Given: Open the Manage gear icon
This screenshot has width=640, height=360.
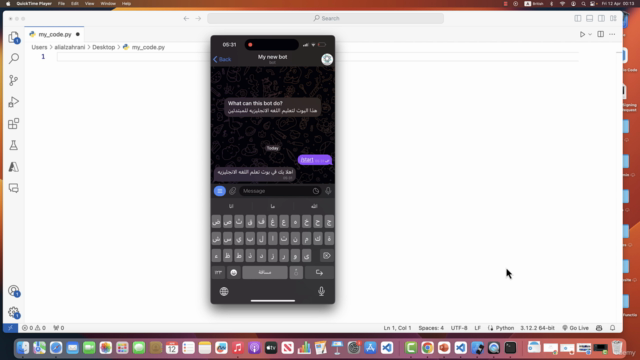Looking at the screenshot, I should pyautogui.click(x=14, y=313).
